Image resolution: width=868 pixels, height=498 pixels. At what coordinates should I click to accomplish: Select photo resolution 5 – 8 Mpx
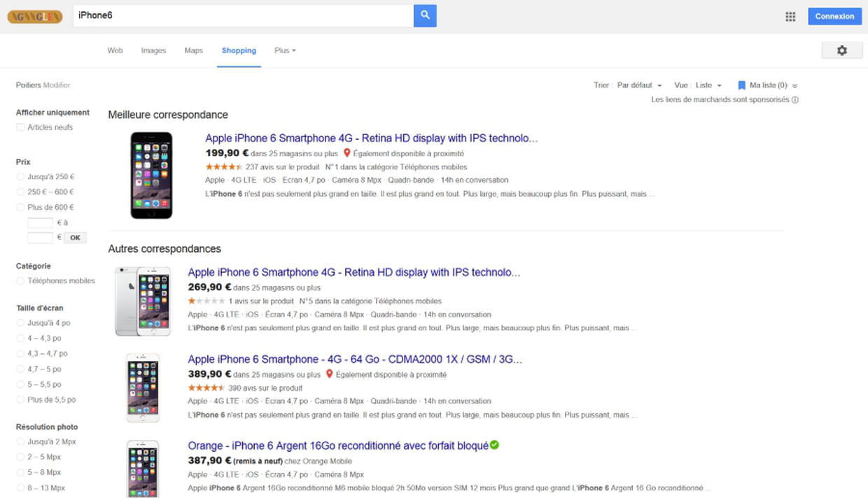(20, 472)
